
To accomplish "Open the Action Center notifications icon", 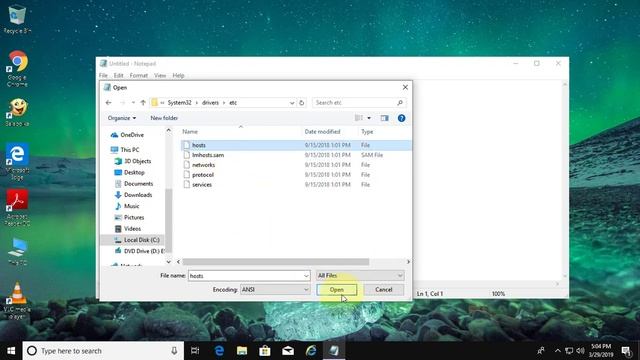I will pyautogui.click(x=627, y=351).
